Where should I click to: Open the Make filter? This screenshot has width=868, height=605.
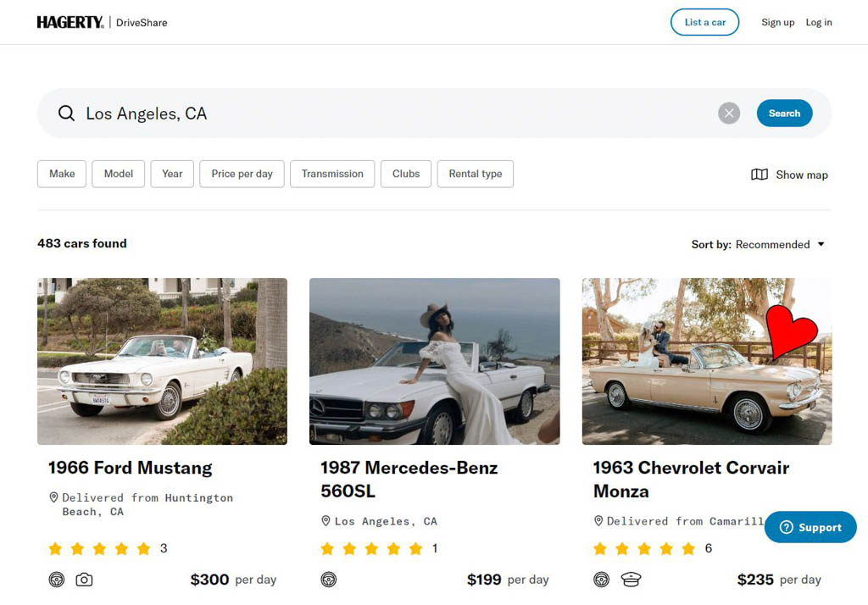point(61,174)
